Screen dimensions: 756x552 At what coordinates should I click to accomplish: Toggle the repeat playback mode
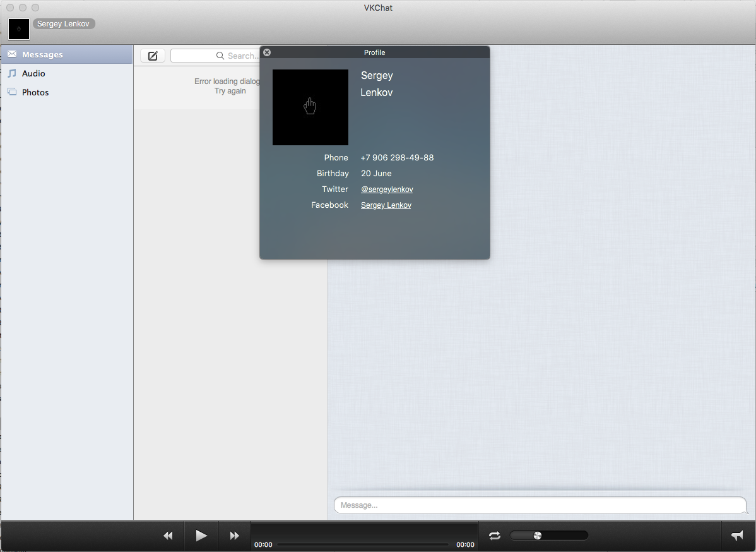pos(495,536)
